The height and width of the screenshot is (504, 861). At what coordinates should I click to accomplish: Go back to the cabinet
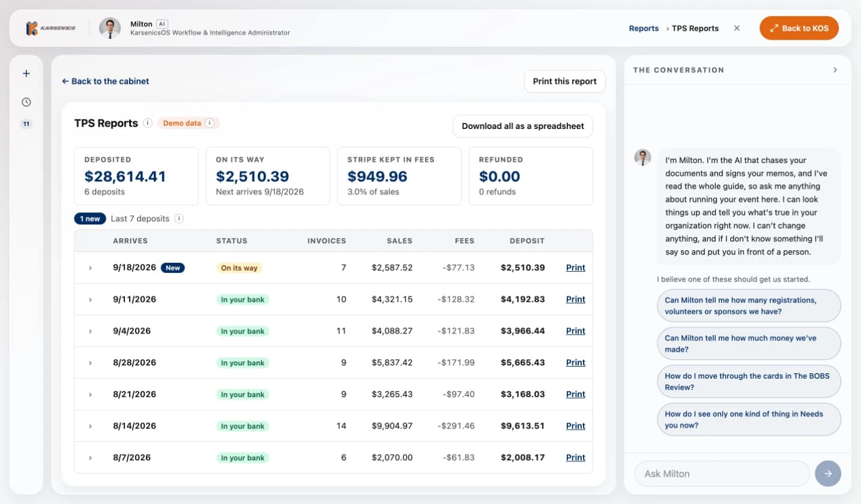(x=105, y=81)
